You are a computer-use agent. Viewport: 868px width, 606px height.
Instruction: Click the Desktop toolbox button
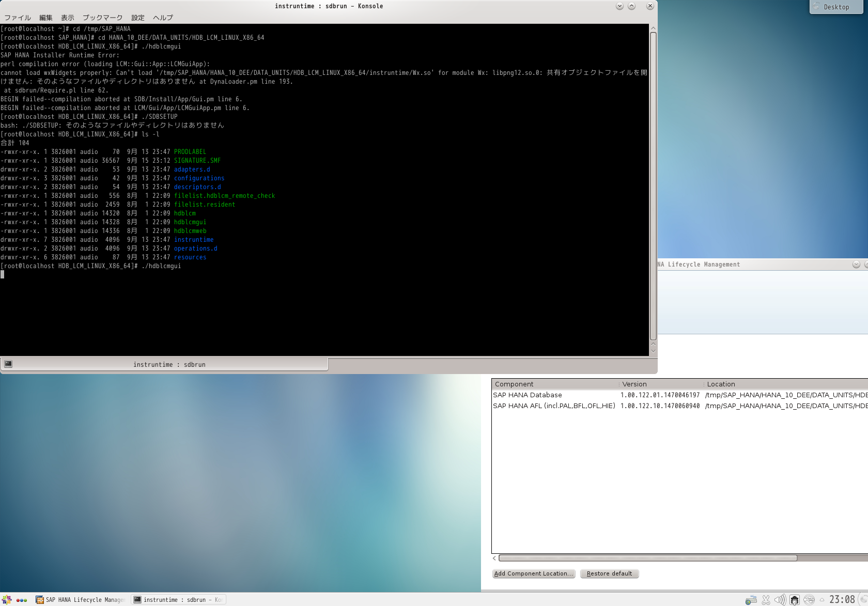click(x=836, y=7)
